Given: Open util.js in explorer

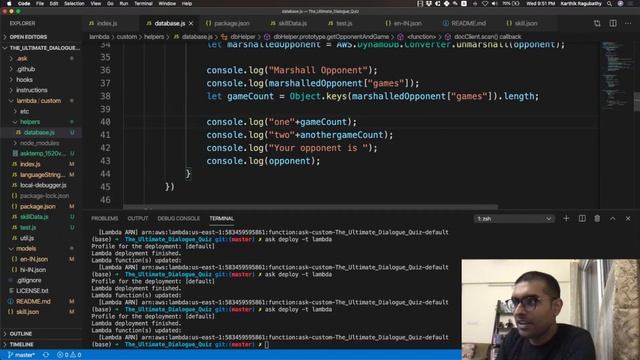Looking at the screenshot, I should (41, 238).
